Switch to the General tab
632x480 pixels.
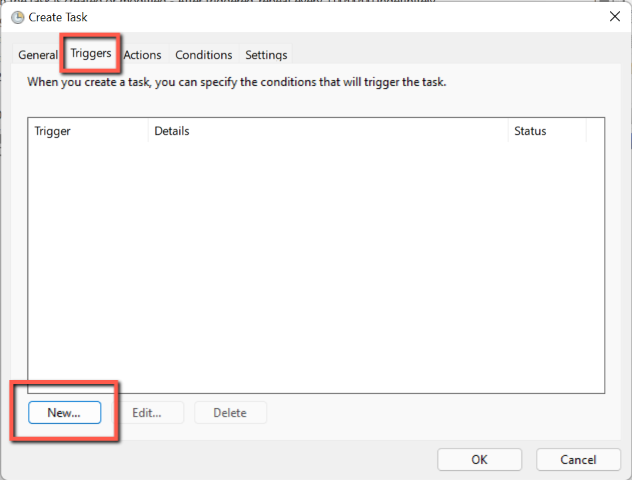tap(38, 55)
